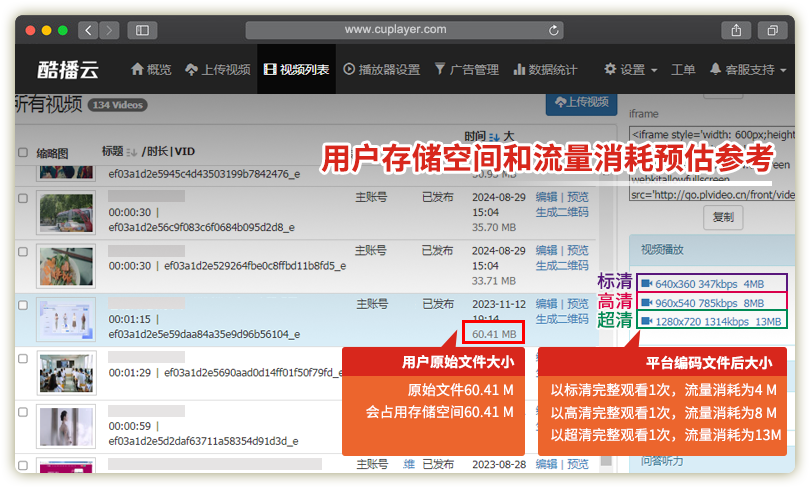Screen dimensions: 810x488
Task: Tick the select-all checkbox in table header
Action: tap(23, 153)
